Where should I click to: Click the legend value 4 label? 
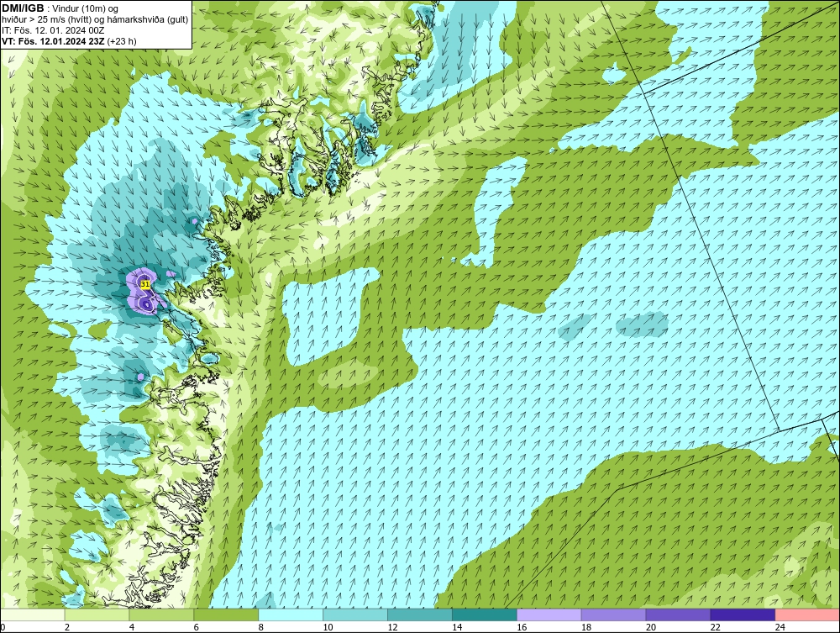133,627
